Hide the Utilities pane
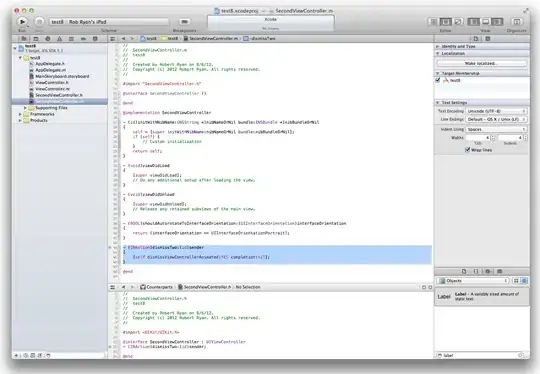Screen dimensions: 540x374 [x=497, y=22]
